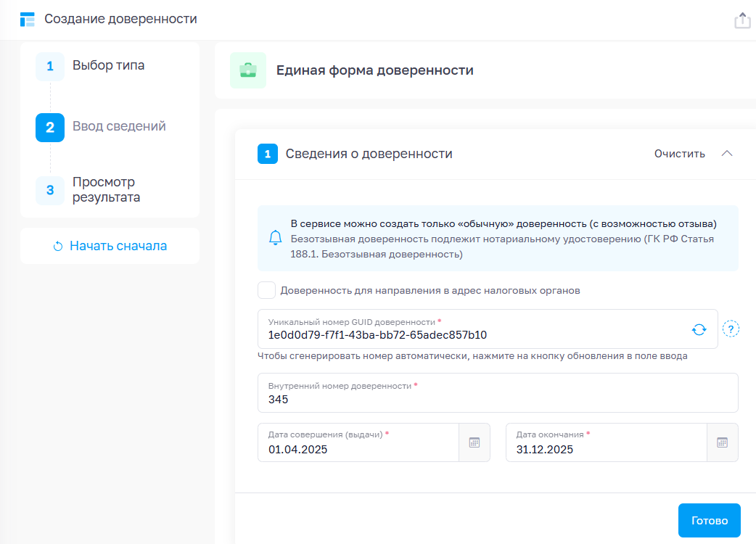Click the Дата окончания date field
This screenshot has width=756, height=544.
click(606, 442)
